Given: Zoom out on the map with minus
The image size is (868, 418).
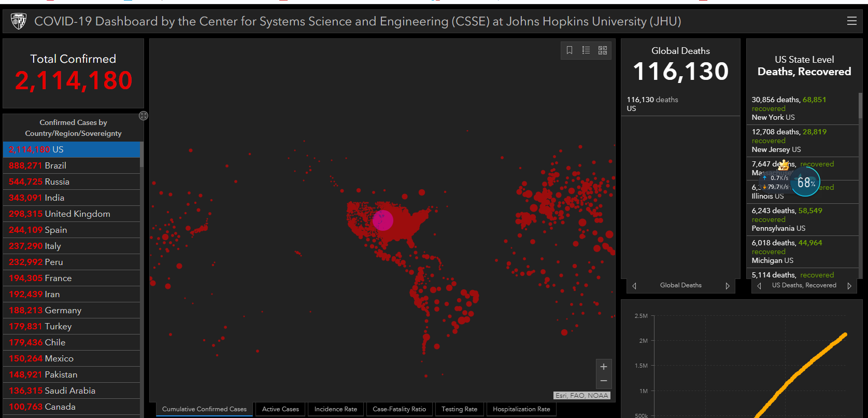Looking at the screenshot, I should coord(604,381).
